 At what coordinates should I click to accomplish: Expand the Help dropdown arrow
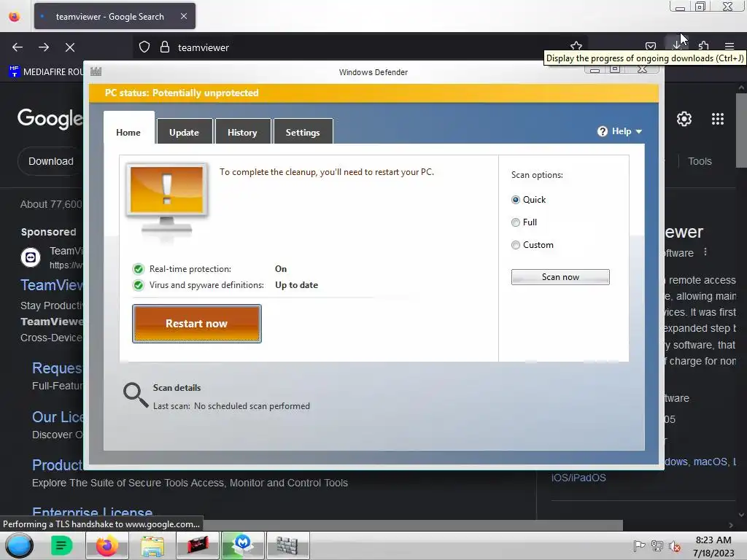click(x=639, y=131)
